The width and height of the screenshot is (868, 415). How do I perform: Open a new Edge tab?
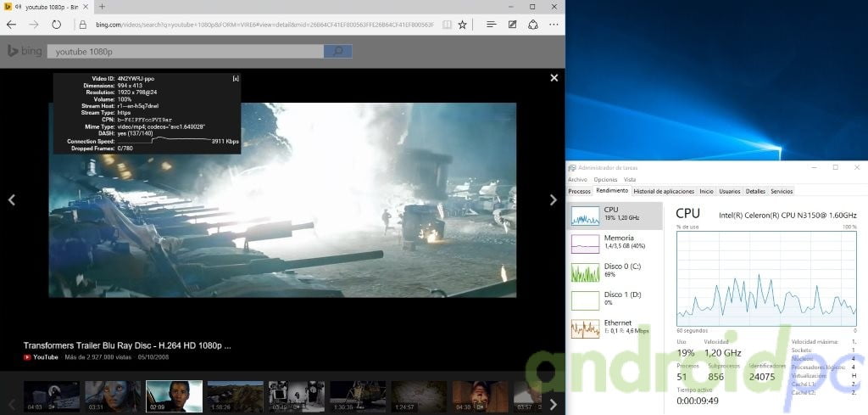(x=102, y=7)
